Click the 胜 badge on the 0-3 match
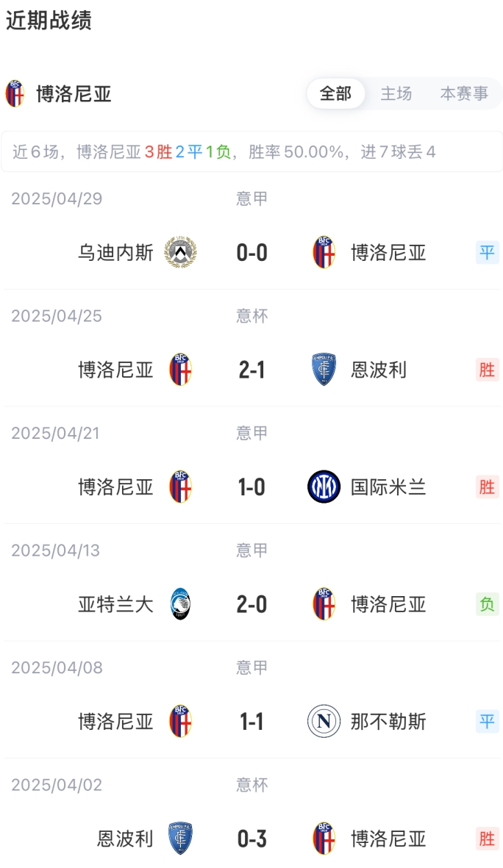Image resolution: width=503 pixels, height=868 pixels. coord(487,839)
